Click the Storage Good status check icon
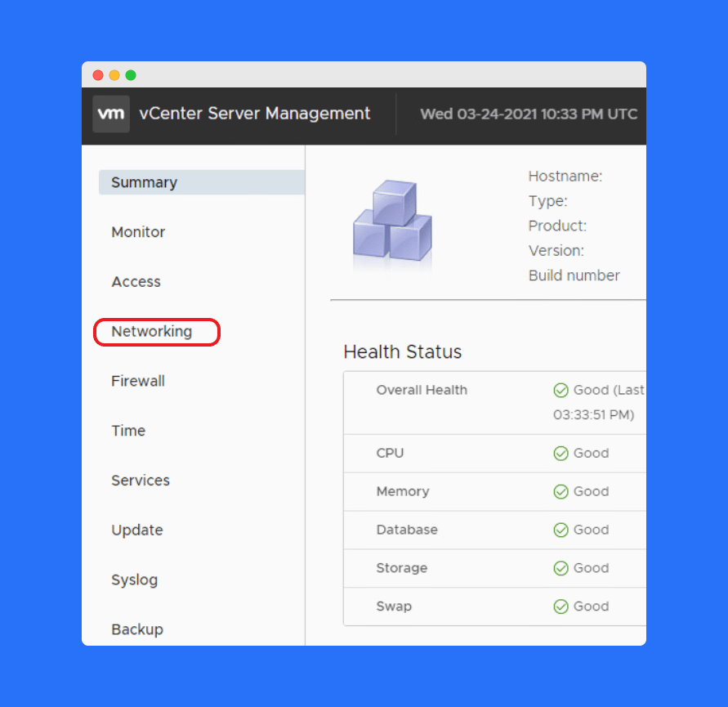This screenshot has width=728, height=707. point(561,568)
